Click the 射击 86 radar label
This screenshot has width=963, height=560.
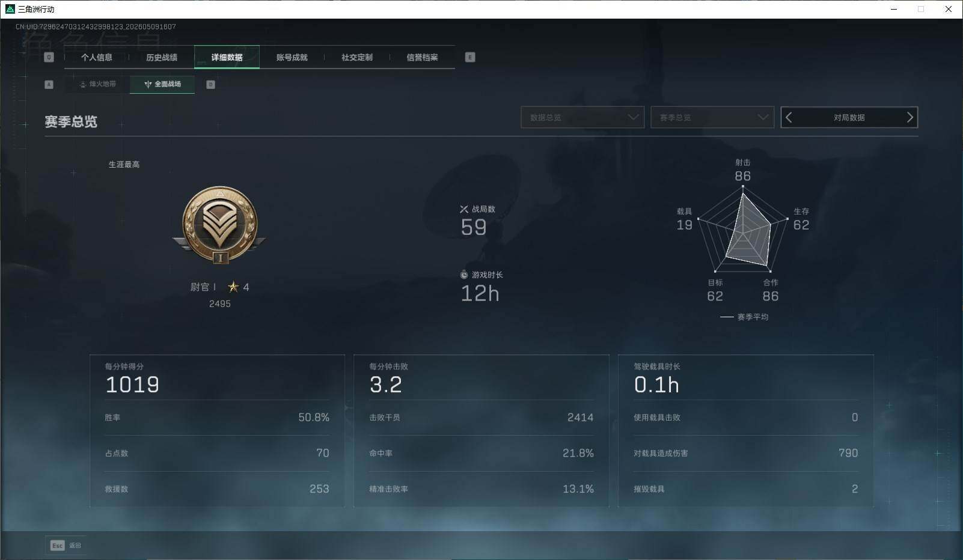[x=743, y=171]
